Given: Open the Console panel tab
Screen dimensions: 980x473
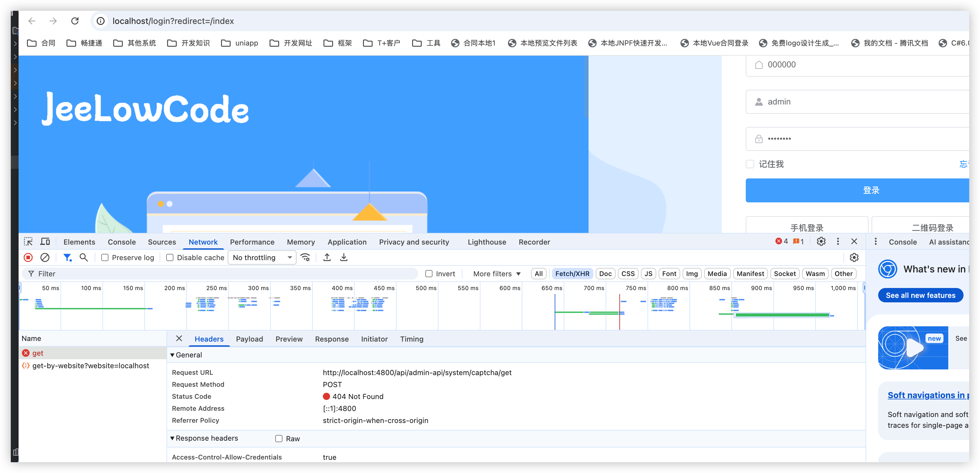Looking at the screenshot, I should [x=121, y=242].
